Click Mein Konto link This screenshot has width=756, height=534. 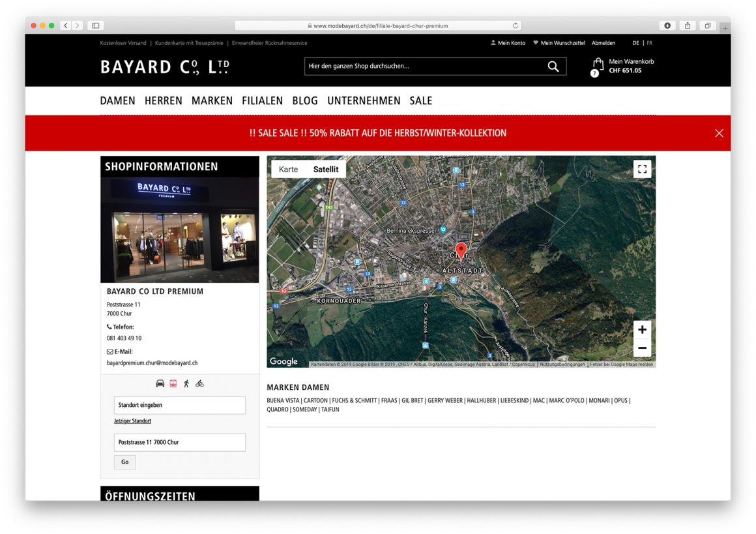pyautogui.click(x=508, y=43)
